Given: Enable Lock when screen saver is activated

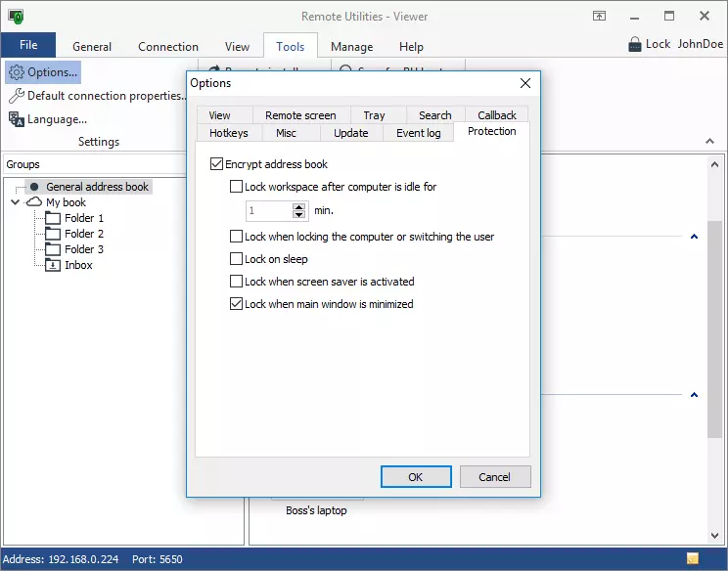Looking at the screenshot, I should pyautogui.click(x=236, y=282).
